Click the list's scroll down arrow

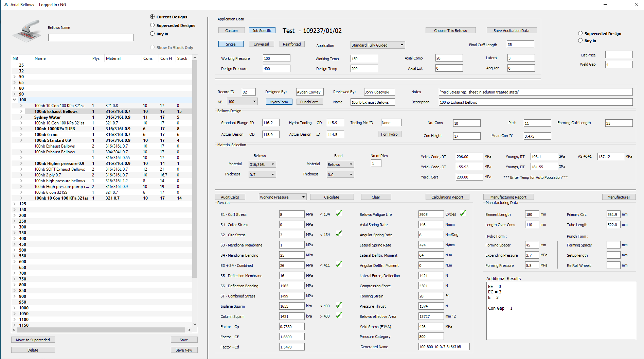(x=195, y=324)
